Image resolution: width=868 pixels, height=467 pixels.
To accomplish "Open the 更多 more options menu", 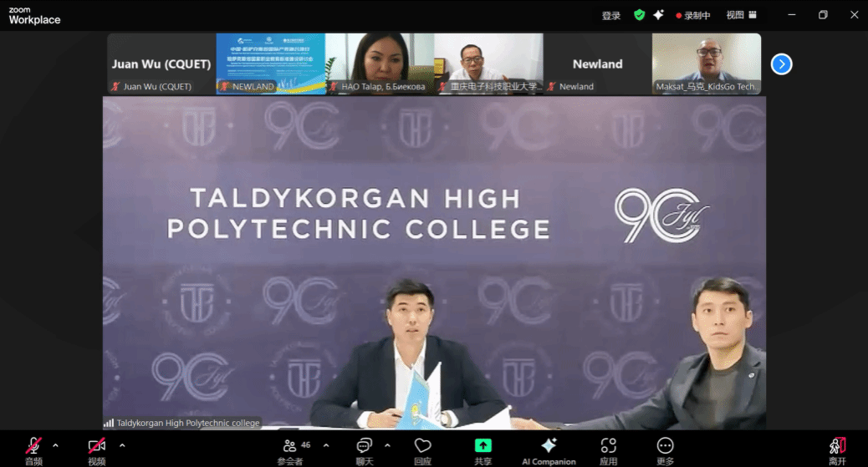I will (665, 446).
